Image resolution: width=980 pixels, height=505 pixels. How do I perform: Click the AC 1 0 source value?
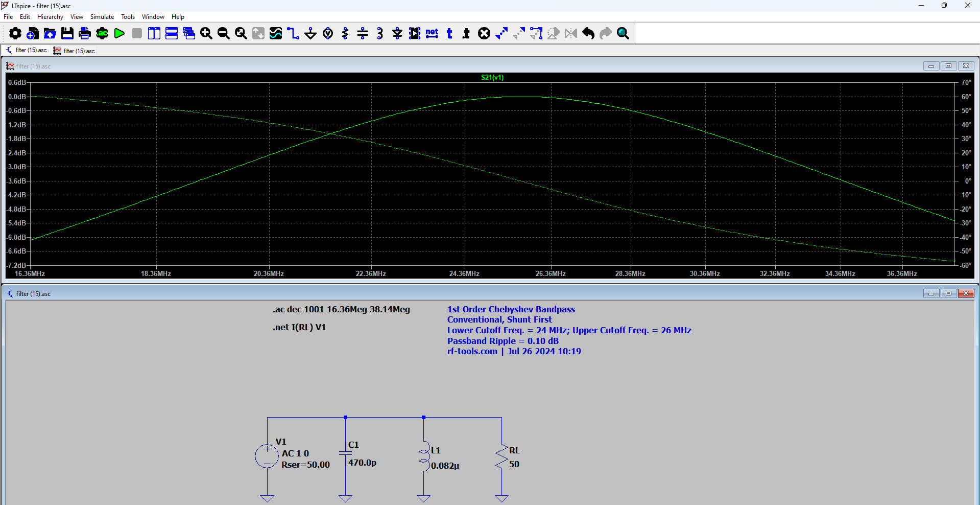tap(295, 453)
